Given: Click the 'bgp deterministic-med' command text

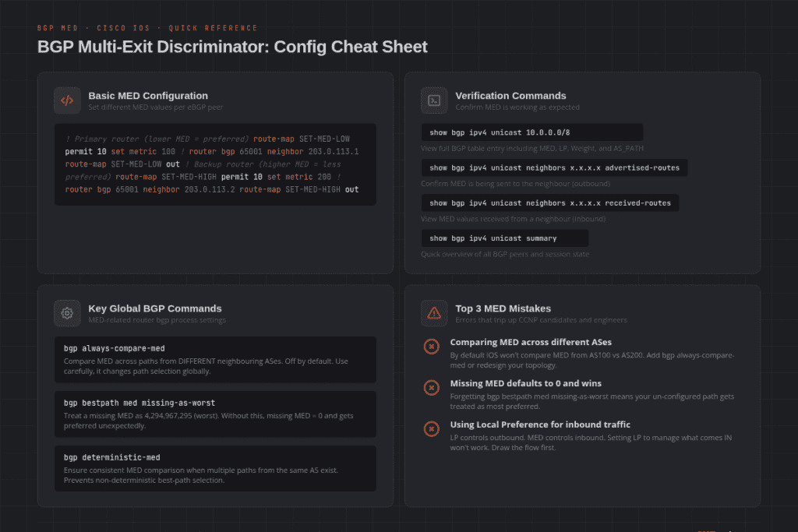Looking at the screenshot, I should click(112, 457).
